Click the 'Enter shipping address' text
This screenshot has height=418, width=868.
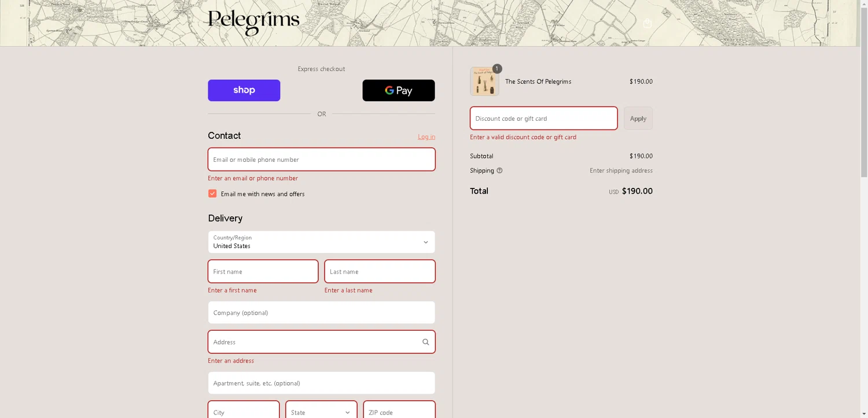click(x=621, y=171)
